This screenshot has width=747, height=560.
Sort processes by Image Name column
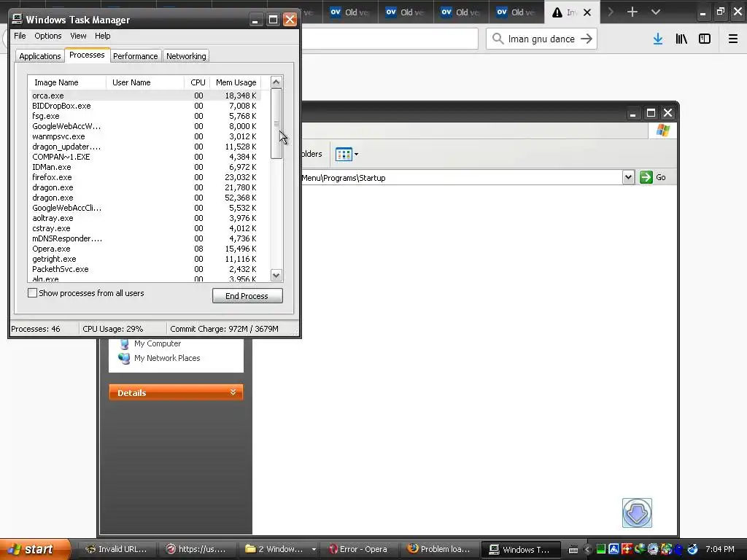click(66, 82)
